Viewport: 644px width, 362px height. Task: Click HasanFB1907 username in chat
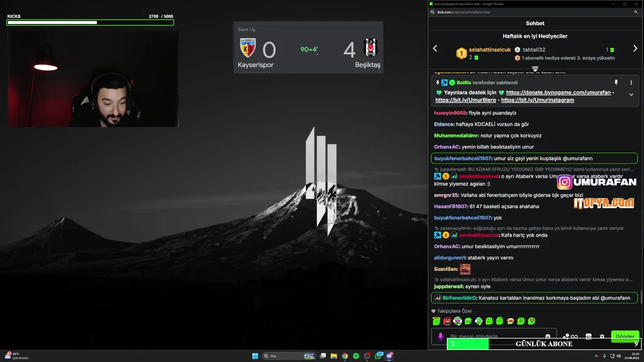click(451, 207)
